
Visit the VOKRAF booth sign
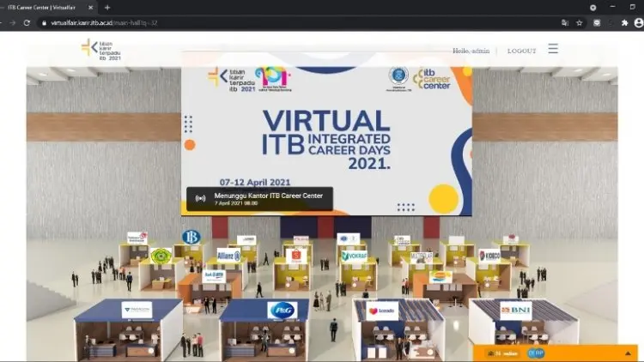(354, 256)
